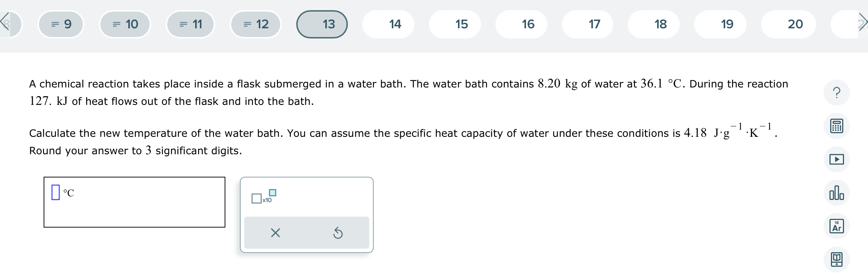The width and height of the screenshot is (868, 274).
Task: Open the data and statistics tool
Action: (837, 192)
